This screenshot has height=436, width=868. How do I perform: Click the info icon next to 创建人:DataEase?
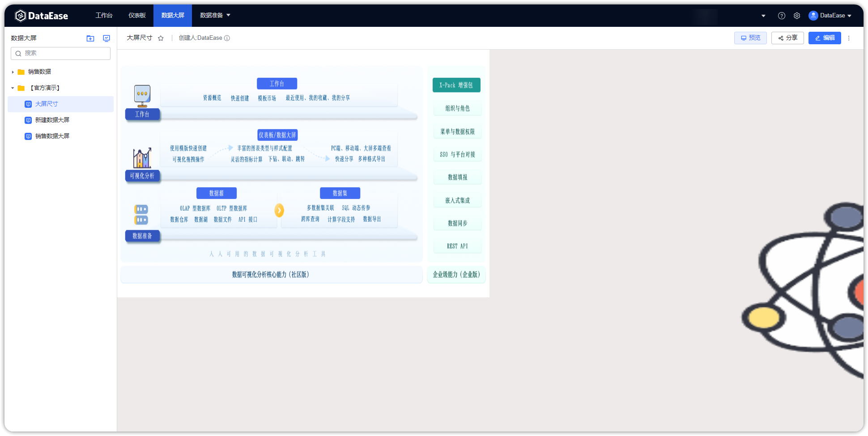227,38
